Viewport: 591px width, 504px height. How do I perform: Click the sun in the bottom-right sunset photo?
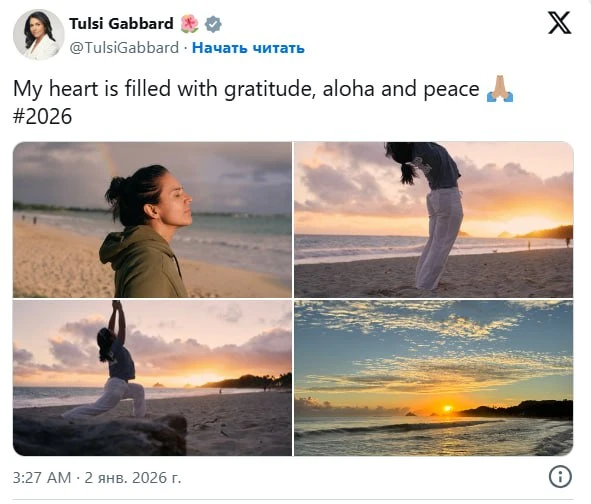point(447,408)
